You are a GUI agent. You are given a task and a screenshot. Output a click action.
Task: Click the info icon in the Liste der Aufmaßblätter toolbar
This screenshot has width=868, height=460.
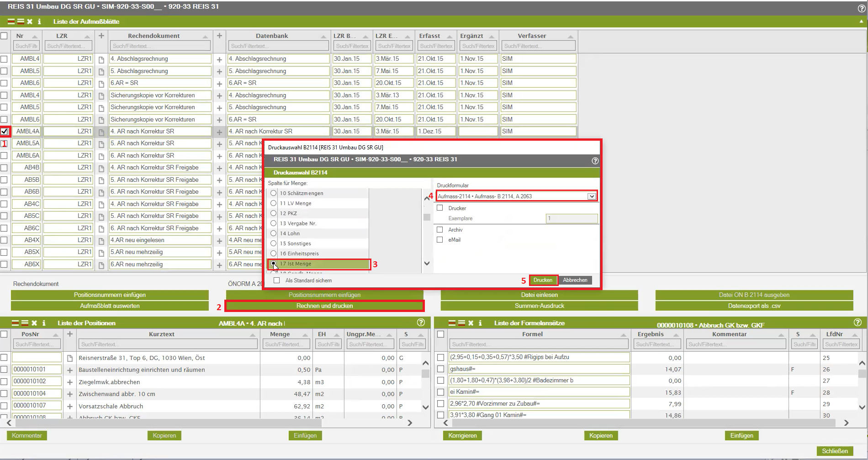pyautogui.click(x=39, y=21)
